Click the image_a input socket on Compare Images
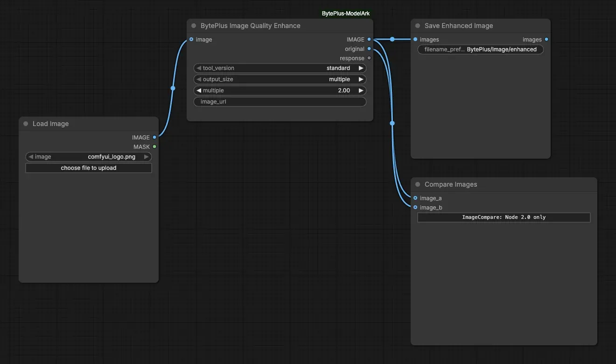Image resolution: width=616 pixels, height=364 pixels. [x=415, y=198]
